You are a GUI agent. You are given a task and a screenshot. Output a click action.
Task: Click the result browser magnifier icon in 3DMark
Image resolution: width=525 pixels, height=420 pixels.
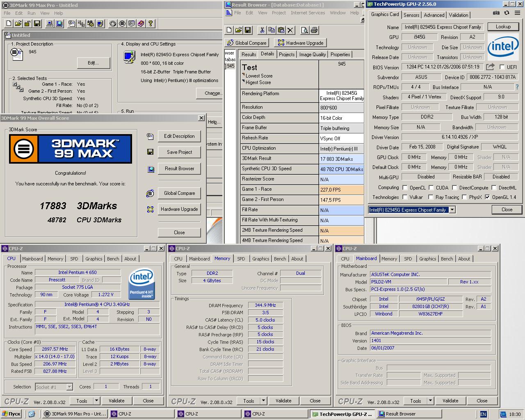[x=59, y=23]
